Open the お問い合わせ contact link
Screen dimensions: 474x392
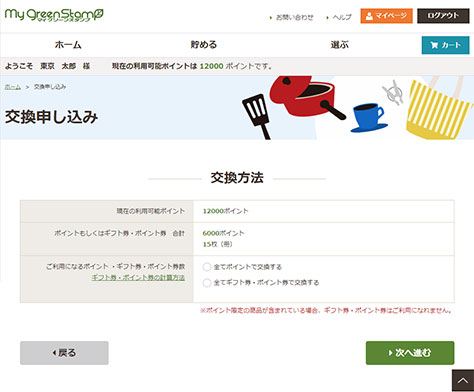pyautogui.click(x=294, y=17)
